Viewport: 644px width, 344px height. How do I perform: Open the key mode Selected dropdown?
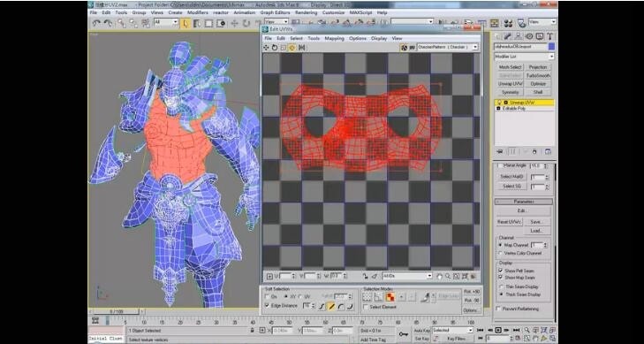click(453, 330)
